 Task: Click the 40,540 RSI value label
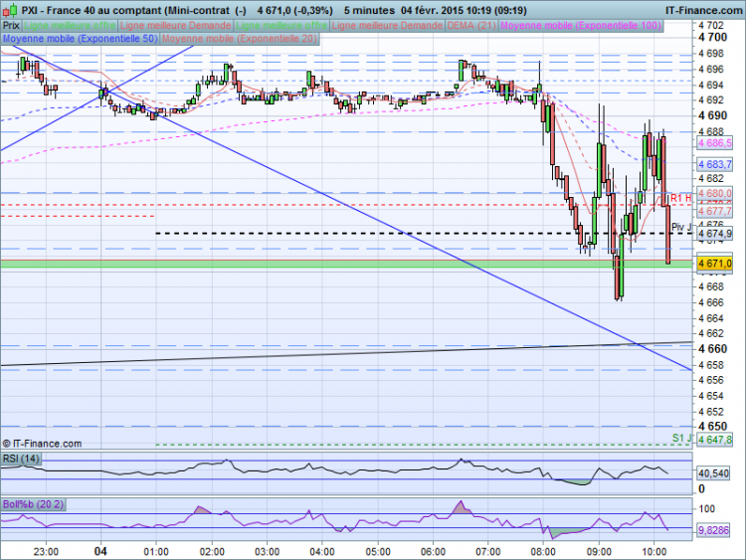(713, 473)
